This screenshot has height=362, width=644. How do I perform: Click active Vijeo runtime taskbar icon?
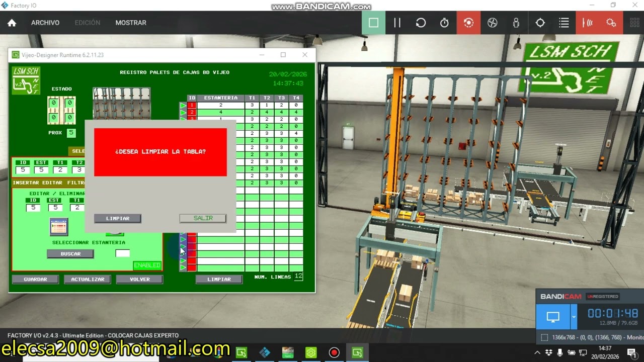(x=357, y=352)
